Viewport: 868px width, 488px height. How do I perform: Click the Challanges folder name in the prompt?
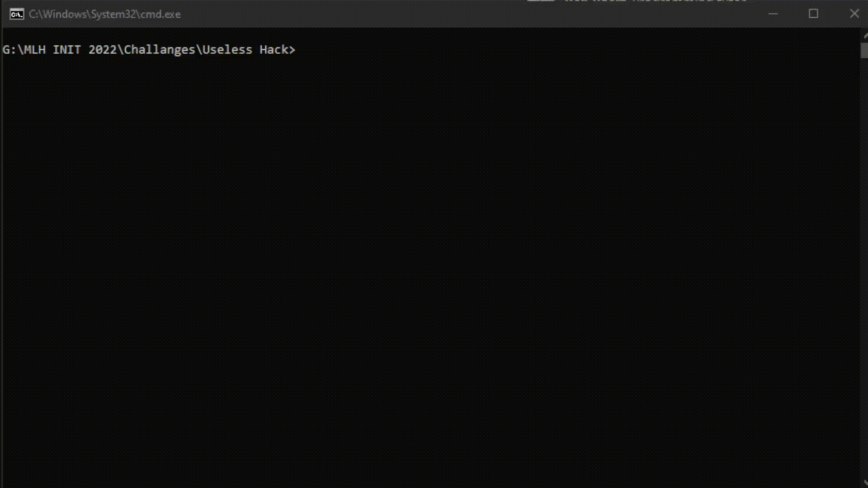point(160,50)
